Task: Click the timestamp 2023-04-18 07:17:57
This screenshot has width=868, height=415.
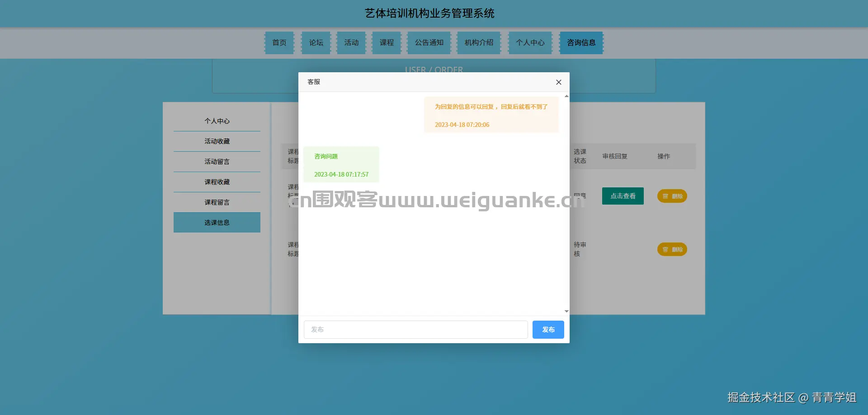Action: (x=341, y=174)
